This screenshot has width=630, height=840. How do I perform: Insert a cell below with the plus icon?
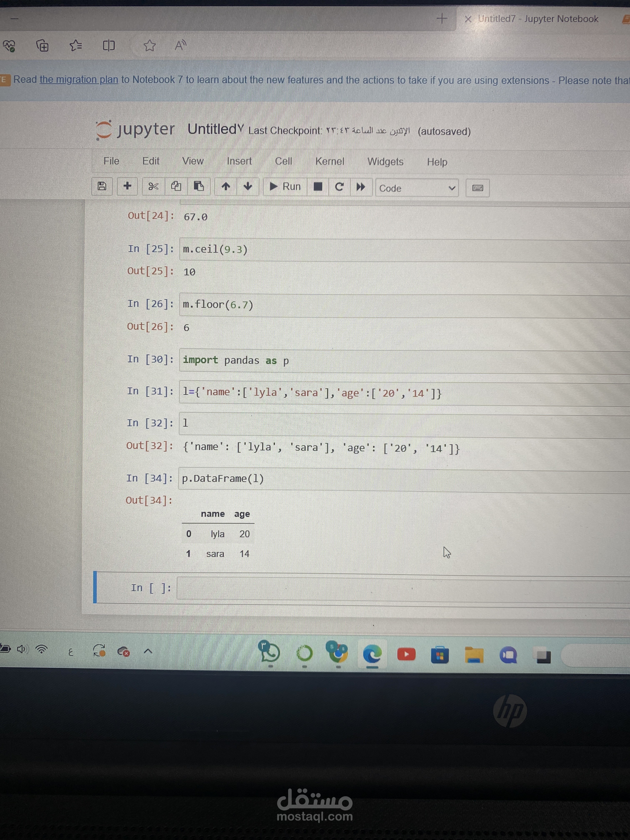click(x=127, y=186)
